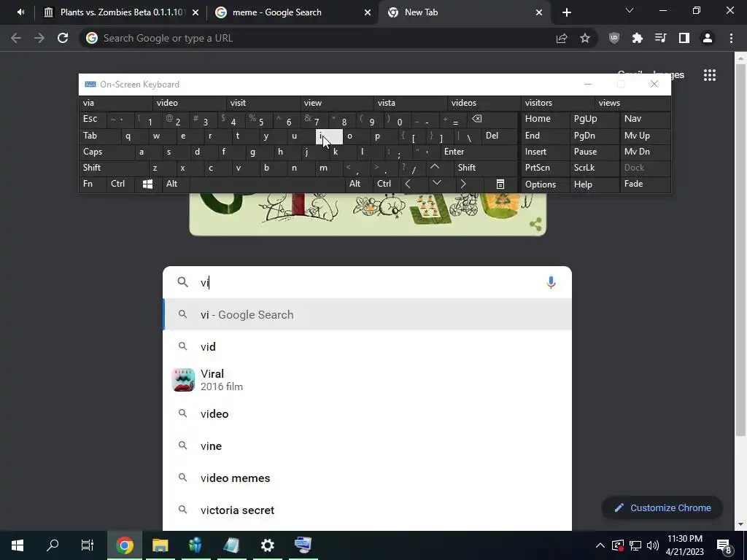The image size is (747, 560).
Task: Open taskbar Search magnifier
Action: [53, 545]
